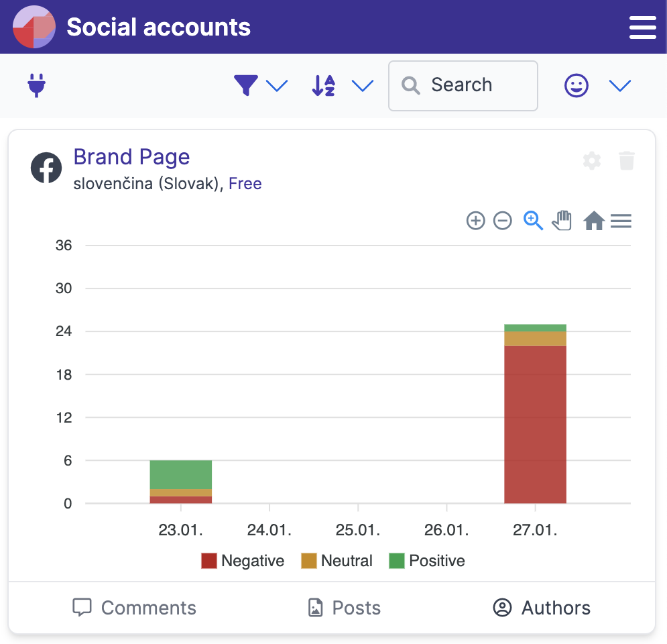Click the app logo in header
This screenshot has width=667, height=644.
coord(34,27)
